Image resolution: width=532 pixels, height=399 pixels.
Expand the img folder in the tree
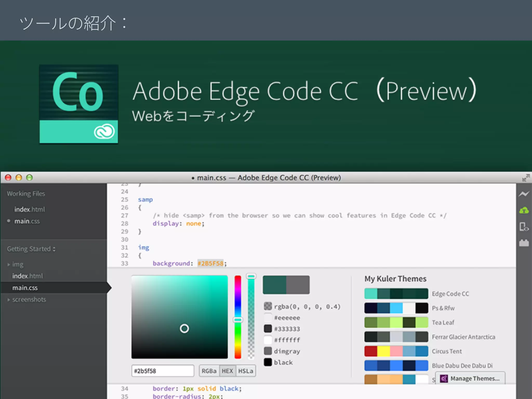[9, 264]
